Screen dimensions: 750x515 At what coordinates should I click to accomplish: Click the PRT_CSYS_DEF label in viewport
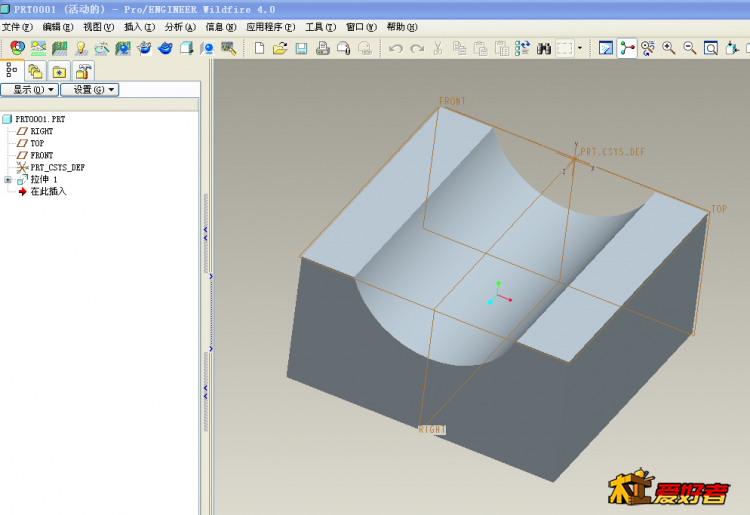click(x=613, y=152)
